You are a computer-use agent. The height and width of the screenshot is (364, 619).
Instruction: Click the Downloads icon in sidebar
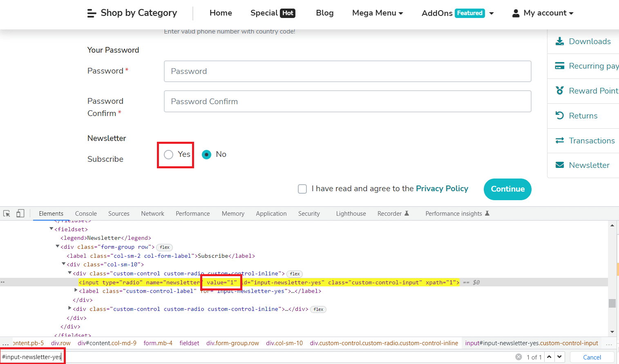point(559,41)
